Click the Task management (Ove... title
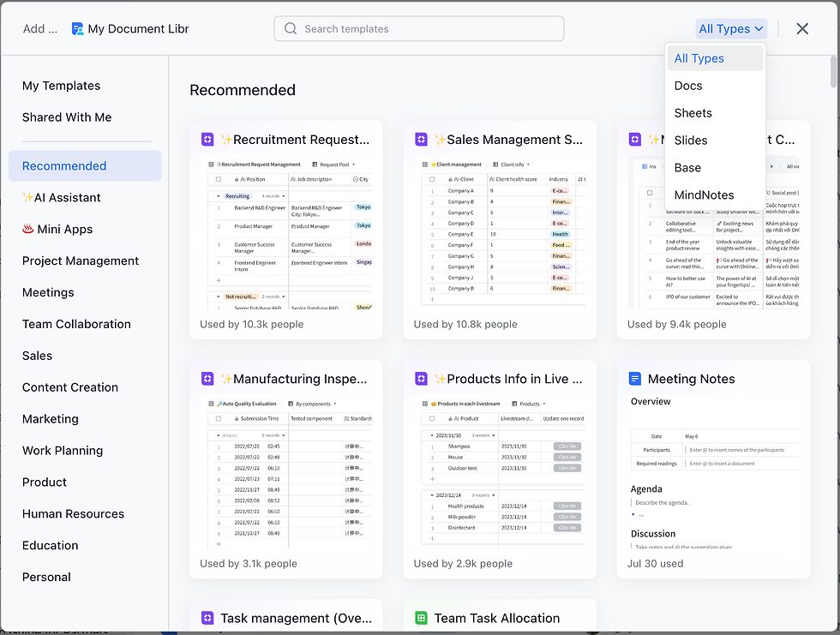The image size is (840, 635). pos(296,619)
